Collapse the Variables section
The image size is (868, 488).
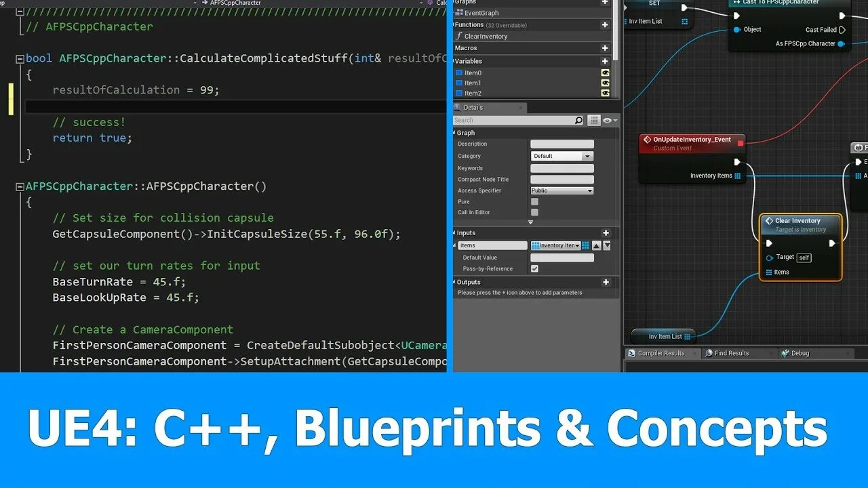pos(455,61)
